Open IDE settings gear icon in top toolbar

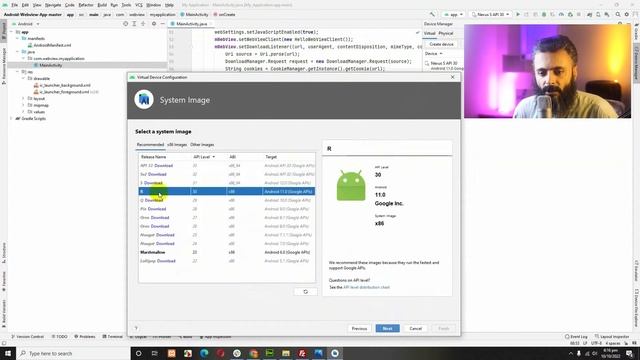click(x=627, y=14)
